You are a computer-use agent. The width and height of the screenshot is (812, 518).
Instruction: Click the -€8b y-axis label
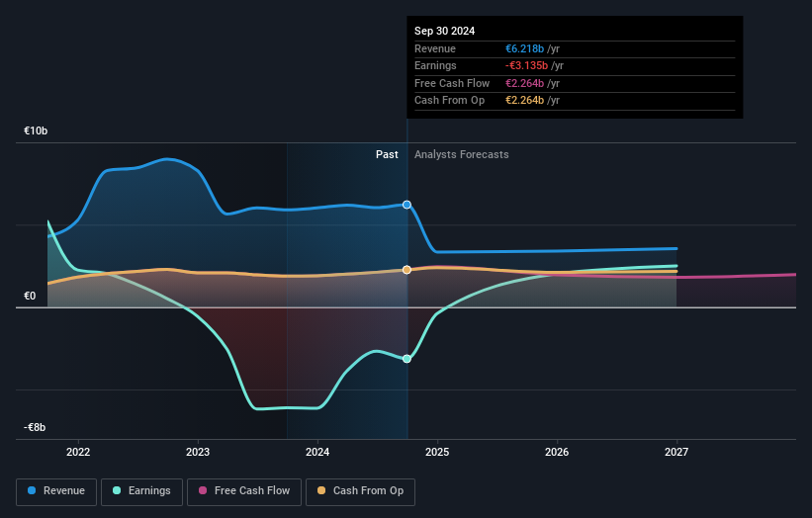tap(35, 427)
